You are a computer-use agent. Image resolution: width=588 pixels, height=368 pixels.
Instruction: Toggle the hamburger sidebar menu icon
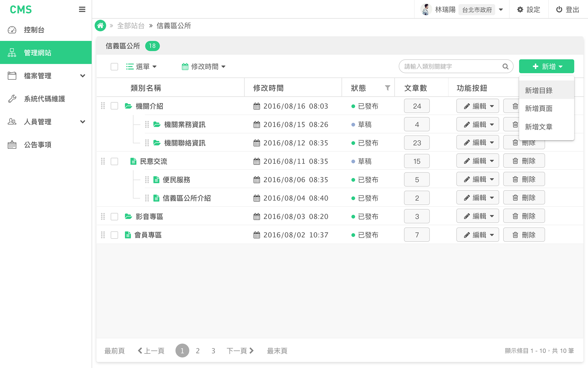click(x=82, y=10)
